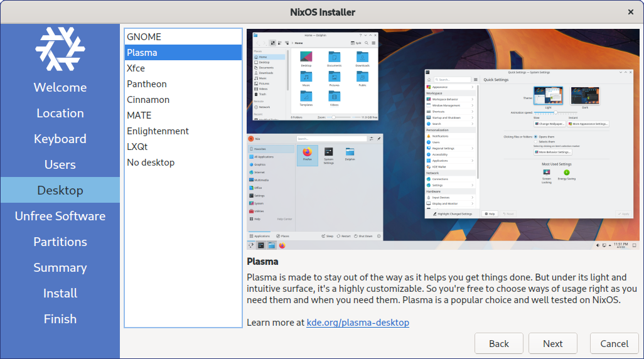Image resolution: width=644 pixels, height=359 pixels.
Task: Open the Keyboard step in sidebar
Action: tap(60, 139)
